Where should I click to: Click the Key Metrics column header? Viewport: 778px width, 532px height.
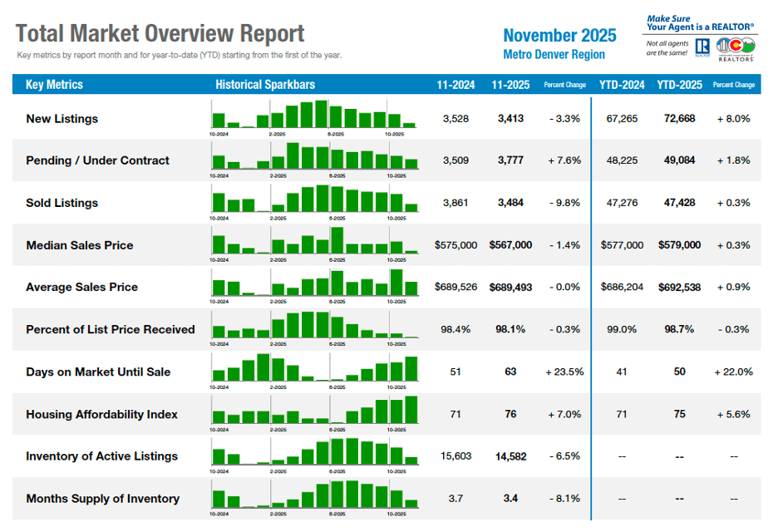54,85
